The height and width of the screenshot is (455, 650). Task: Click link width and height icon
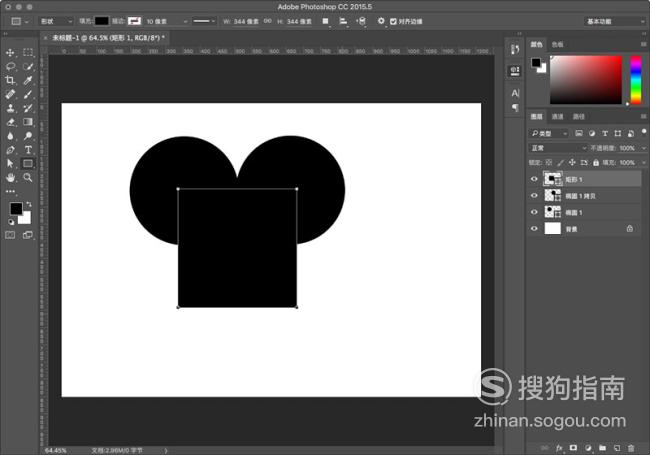(268, 21)
